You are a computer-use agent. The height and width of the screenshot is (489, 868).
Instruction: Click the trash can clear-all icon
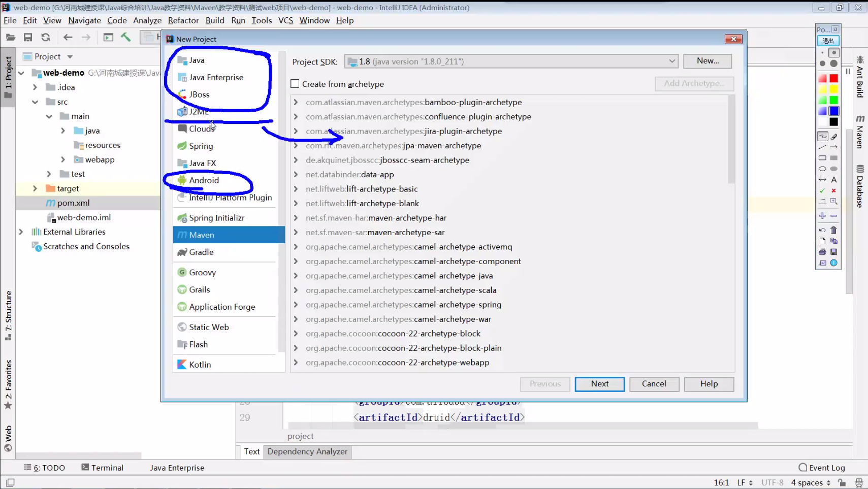[834, 230]
